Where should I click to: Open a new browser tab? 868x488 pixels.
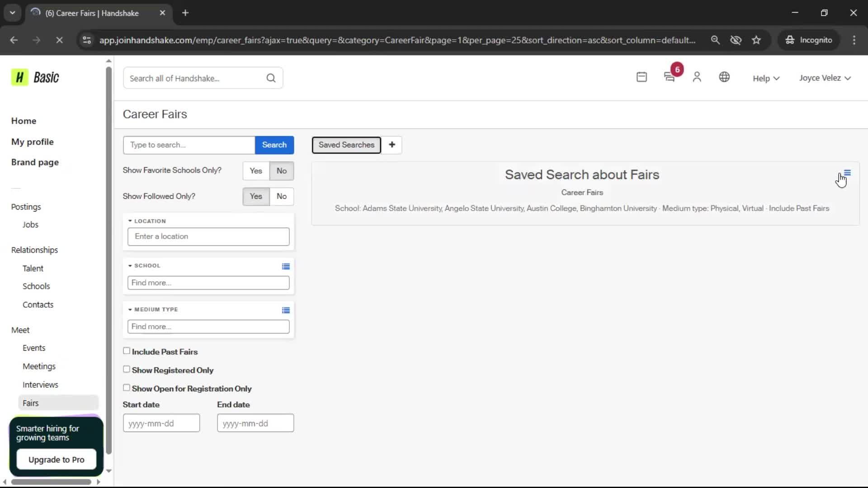[185, 13]
